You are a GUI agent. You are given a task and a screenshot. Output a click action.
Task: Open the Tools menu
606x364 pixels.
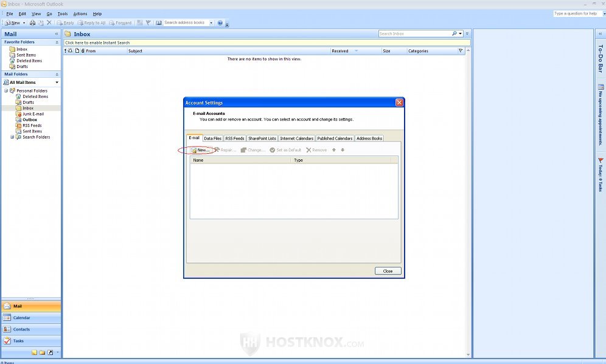click(63, 14)
